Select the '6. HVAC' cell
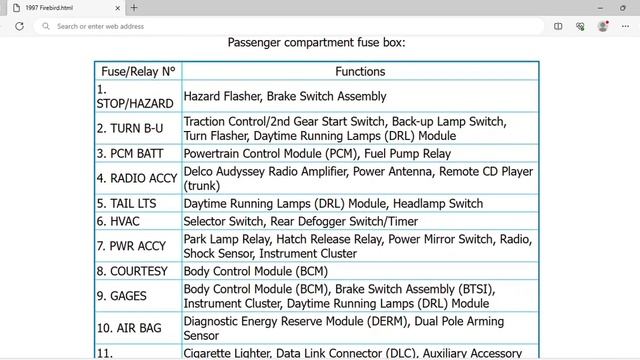The width and height of the screenshot is (640, 360). (138, 221)
